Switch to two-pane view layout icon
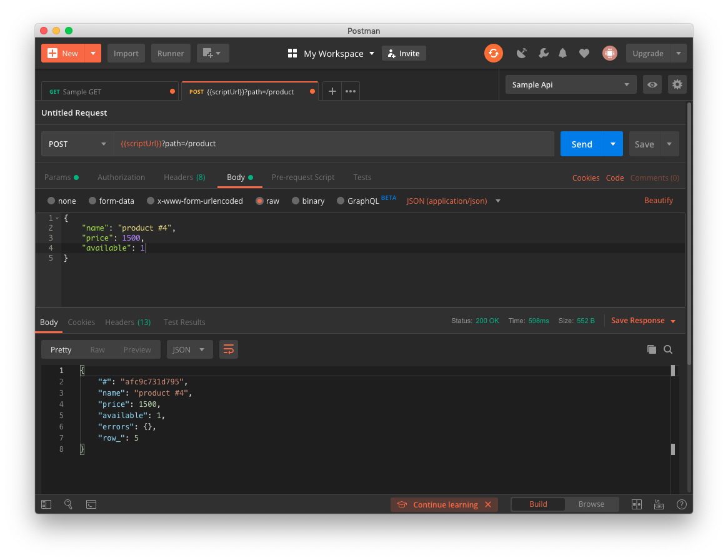This screenshot has width=728, height=560. 637,504
